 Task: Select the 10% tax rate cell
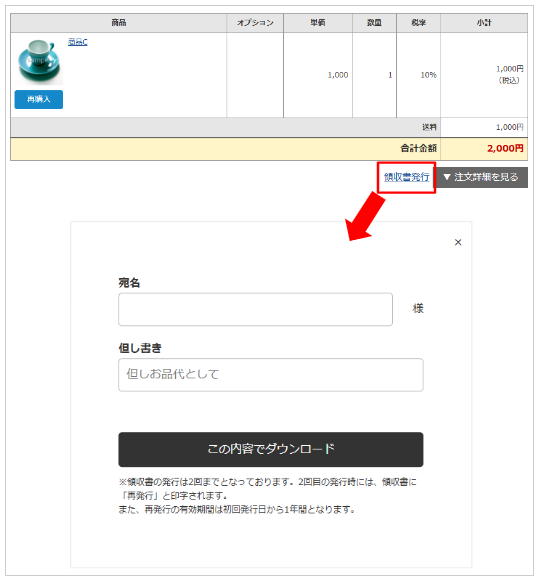click(418, 75)
